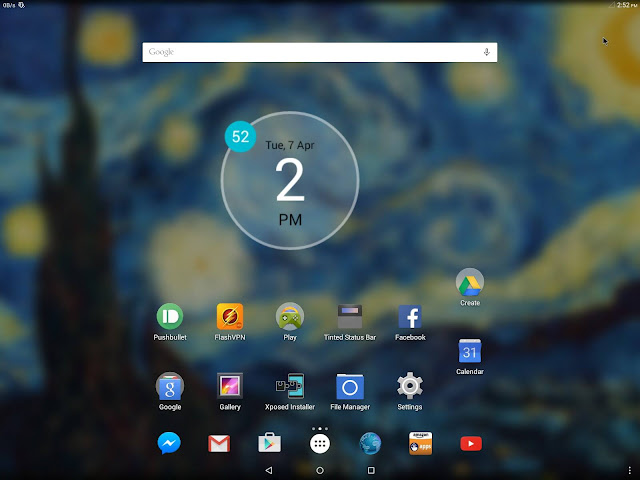Open the three-dot overflow menu
Viewport: 640px width, 480px height.
[x=630, y=471]
